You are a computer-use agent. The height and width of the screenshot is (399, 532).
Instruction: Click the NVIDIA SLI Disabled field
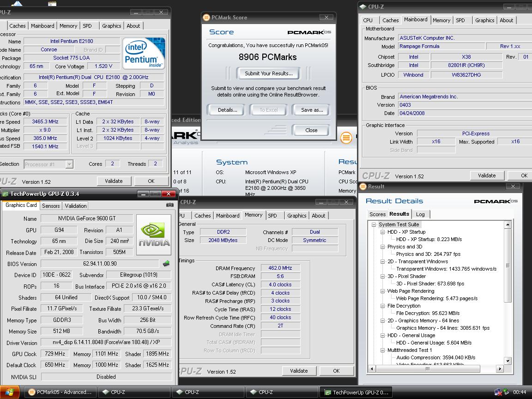pyautogui.click(x=106, y=377)
